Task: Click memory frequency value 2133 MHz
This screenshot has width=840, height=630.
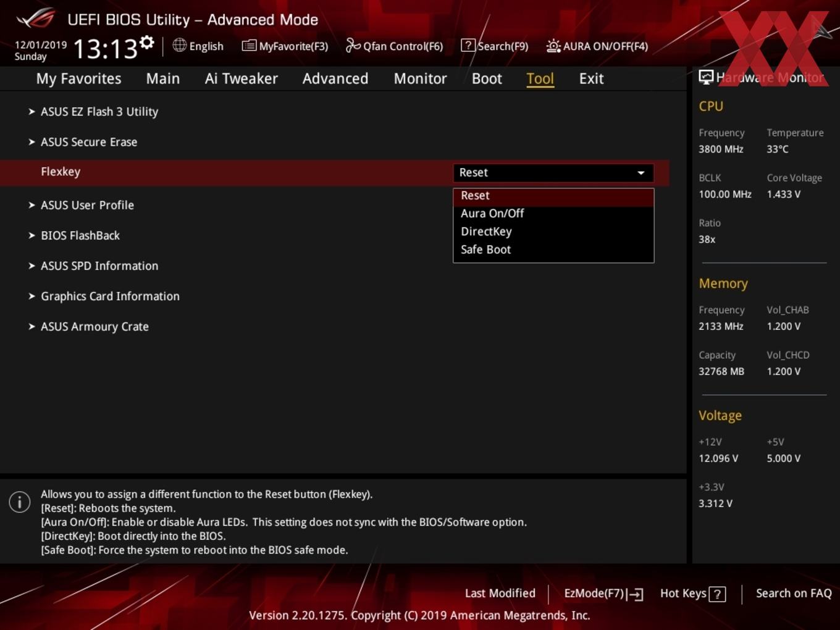Action: (721, 326)
